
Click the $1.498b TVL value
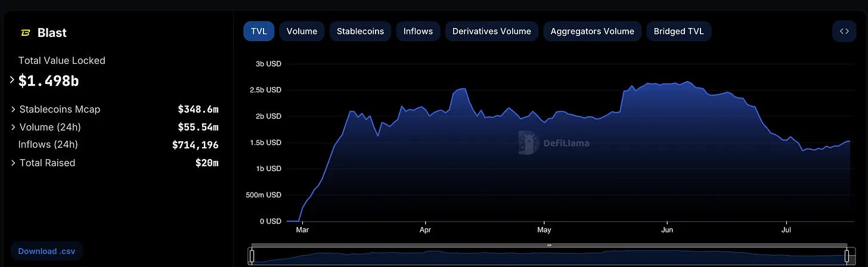[49, 80]
